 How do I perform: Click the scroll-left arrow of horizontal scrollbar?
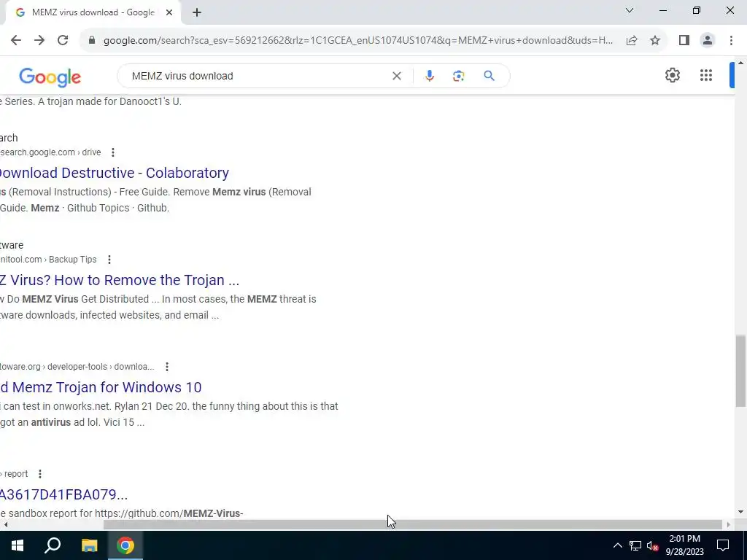point(6,525)
